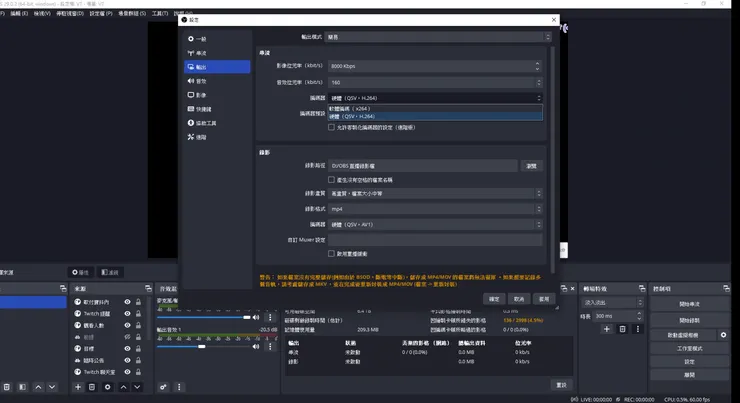Open the streaming encoder (編碼器) dropdown
The width and height of the screenshot is (740, 403).
435,98
